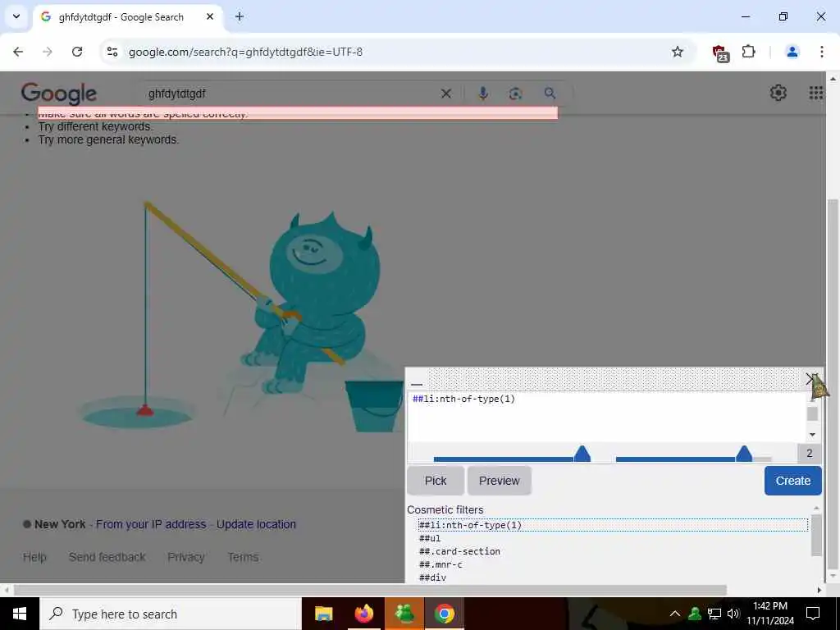Close the uBlock element picker dialog
This screenshot has height=630, width=840.
click(x=810, y=379)
